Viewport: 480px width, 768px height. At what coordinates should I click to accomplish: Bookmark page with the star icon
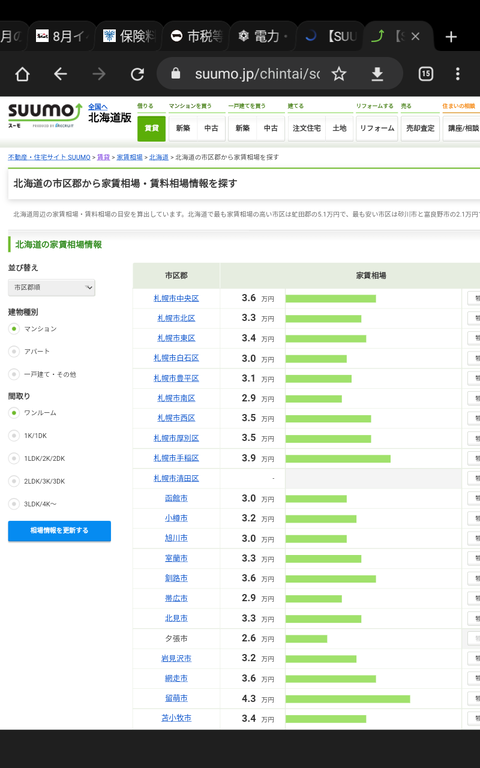point(338,74)
